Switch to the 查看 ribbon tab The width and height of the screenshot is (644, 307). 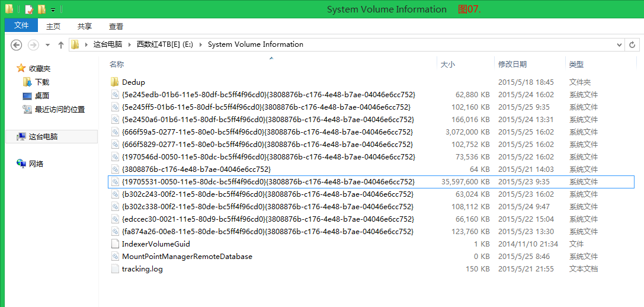(x=116, y=26)
